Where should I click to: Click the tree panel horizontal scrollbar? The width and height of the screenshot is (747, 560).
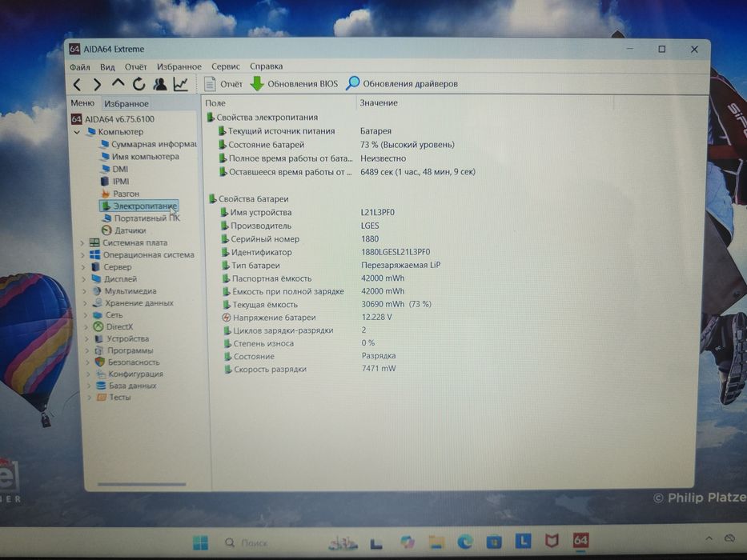click(142, 484)
